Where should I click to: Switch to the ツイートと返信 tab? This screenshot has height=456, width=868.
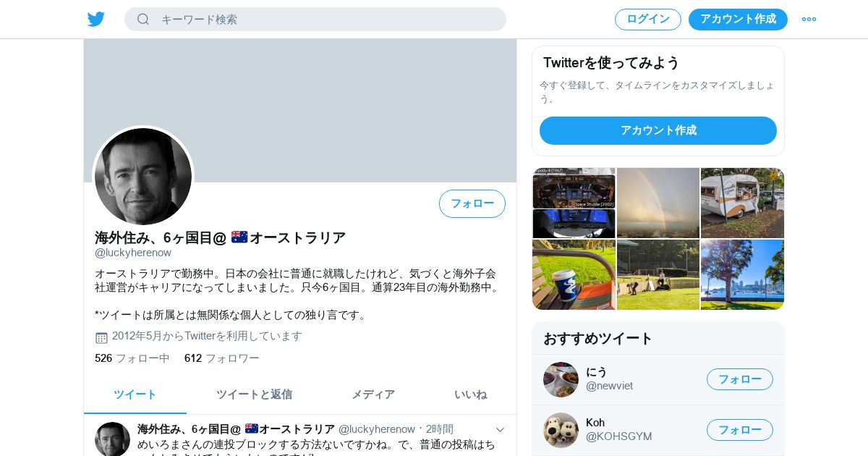click(x=254, y=394)
